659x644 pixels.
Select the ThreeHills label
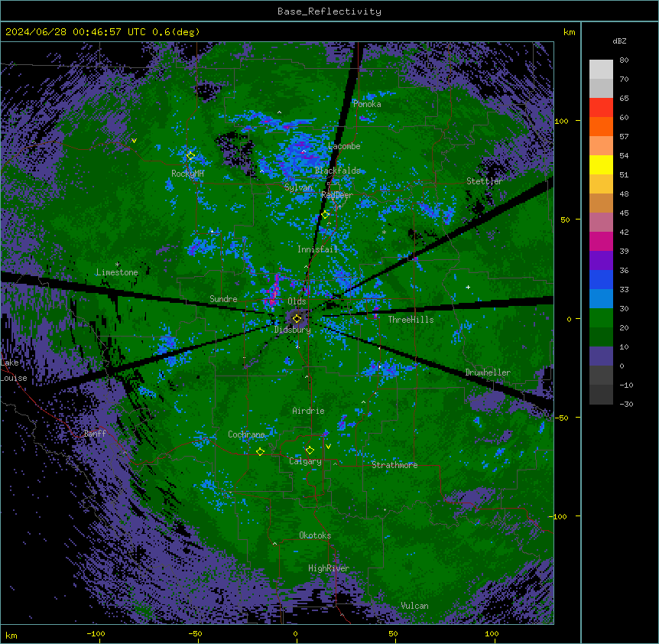pos(411,320)
